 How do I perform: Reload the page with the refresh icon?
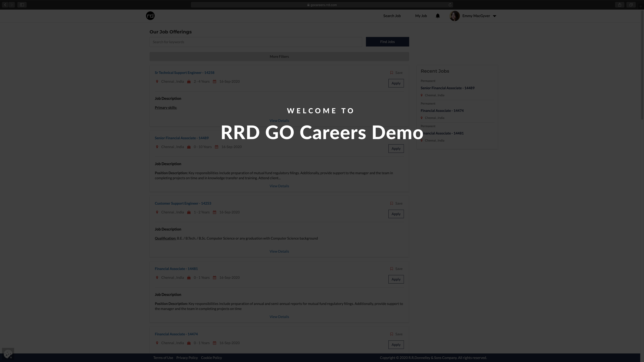450,5
